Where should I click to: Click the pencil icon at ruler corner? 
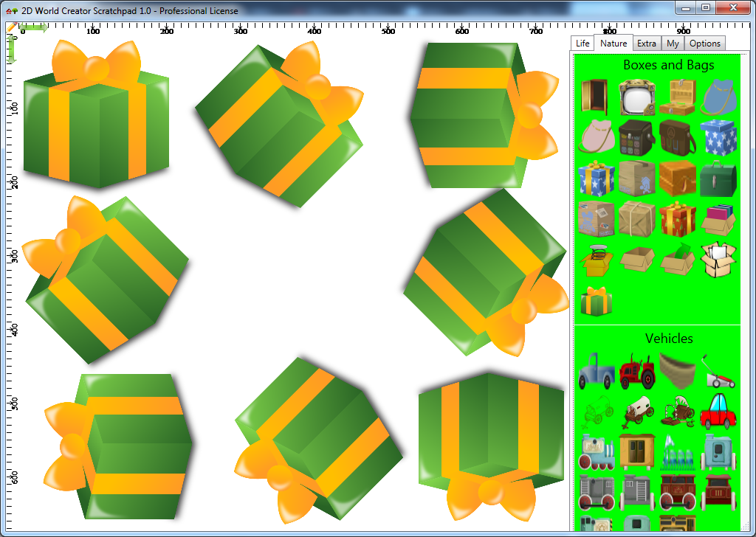coord(12,27)
